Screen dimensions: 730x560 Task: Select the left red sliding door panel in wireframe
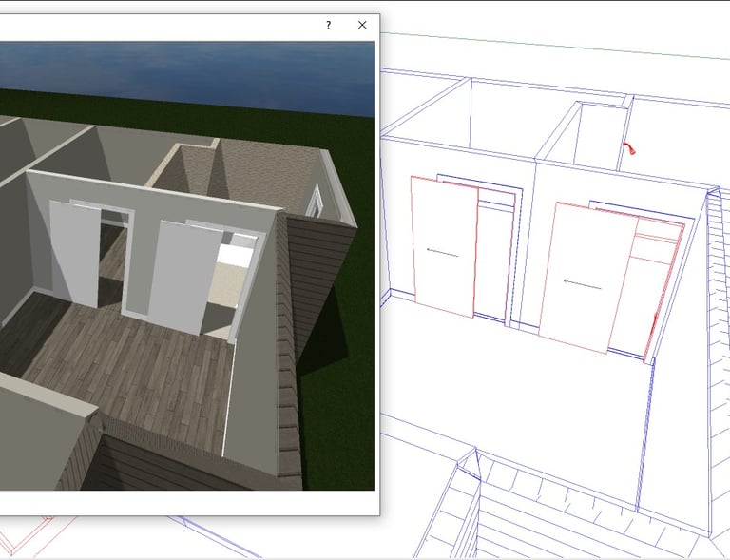pos(445,246)
